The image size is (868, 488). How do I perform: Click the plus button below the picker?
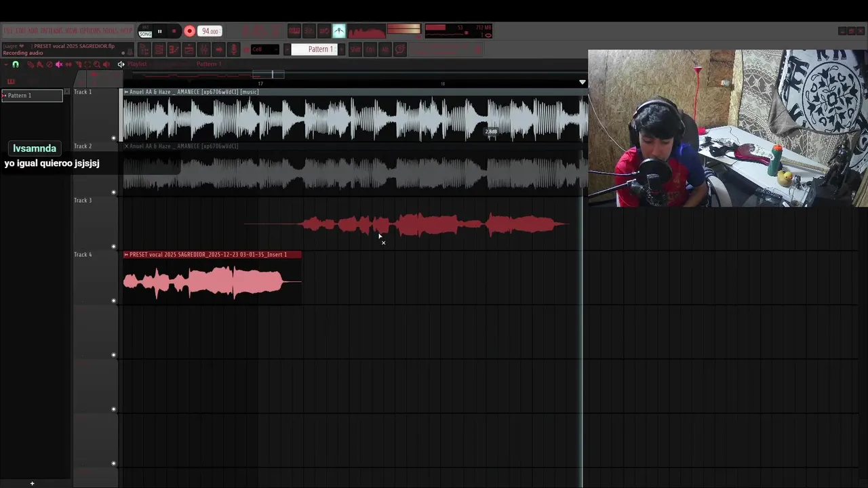coord(32,483)
